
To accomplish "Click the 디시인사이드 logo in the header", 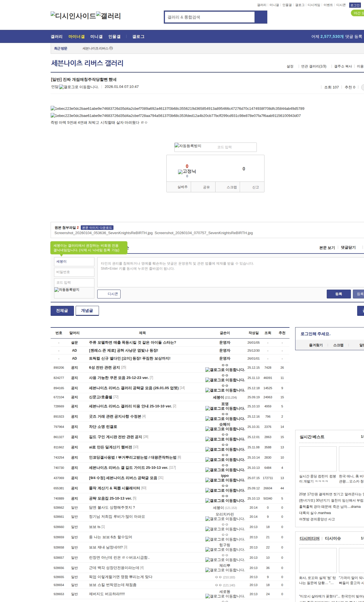I will (x=73, y=16).
